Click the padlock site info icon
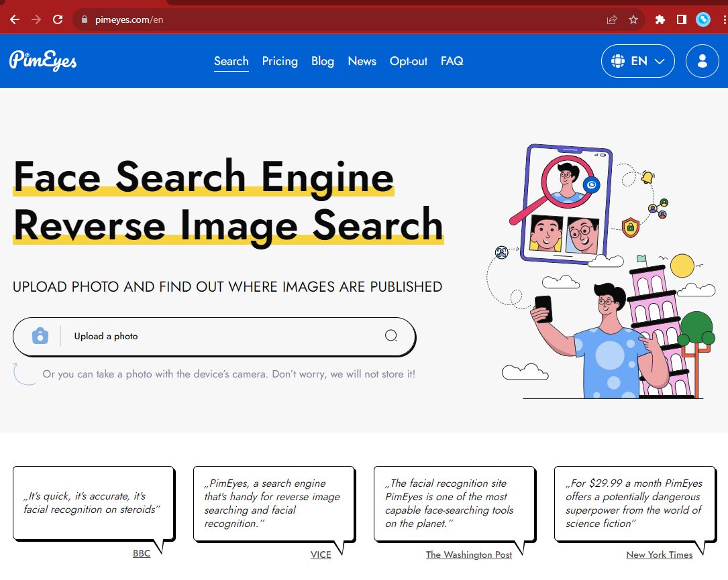The width and height of the screenshot is (728, 580). (x=84, y=19)
